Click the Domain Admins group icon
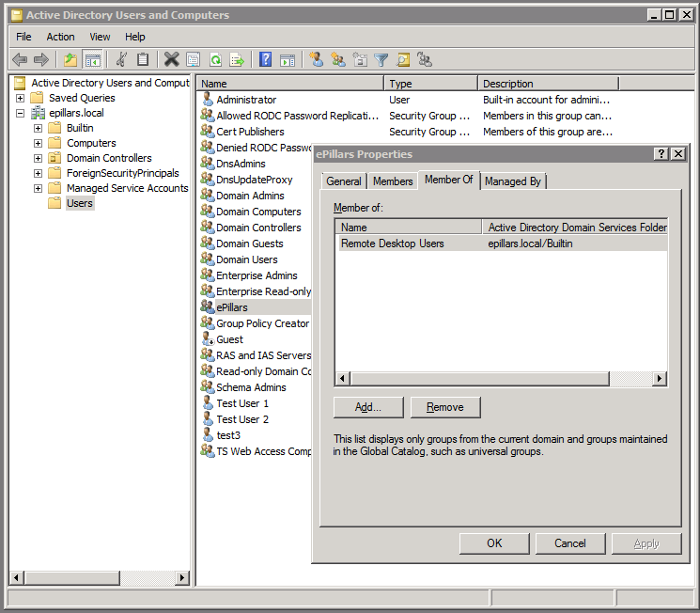The width and height of the screenshot is (700, 613). pyautogui.click(x=207, y=195)
